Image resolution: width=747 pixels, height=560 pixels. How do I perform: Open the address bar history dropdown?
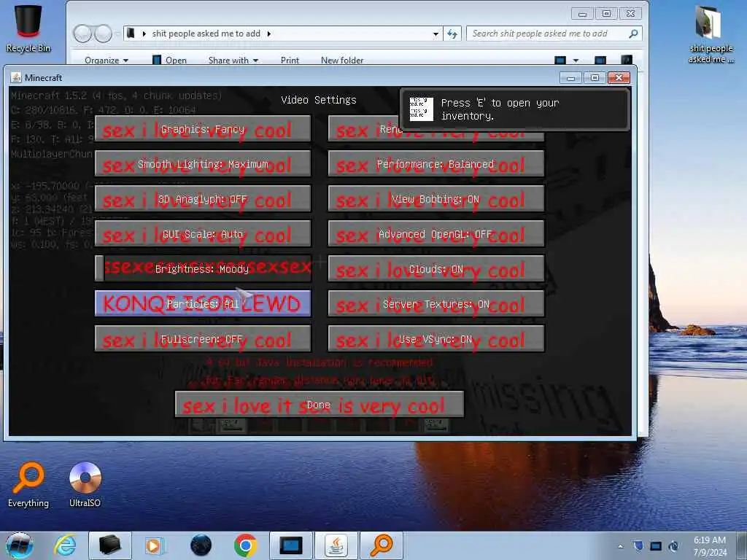436,34
